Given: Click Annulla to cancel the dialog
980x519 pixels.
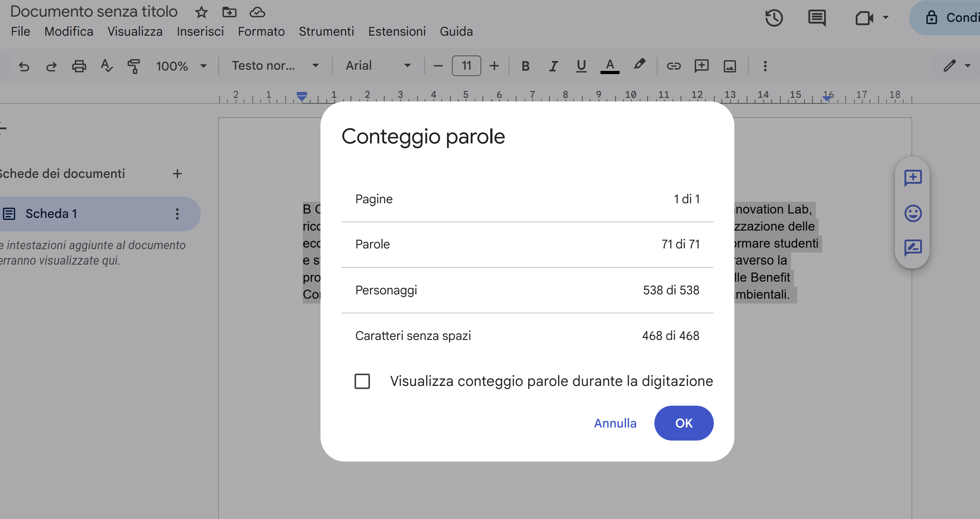Looking at the screenshot, I should (x=615, y=423).
